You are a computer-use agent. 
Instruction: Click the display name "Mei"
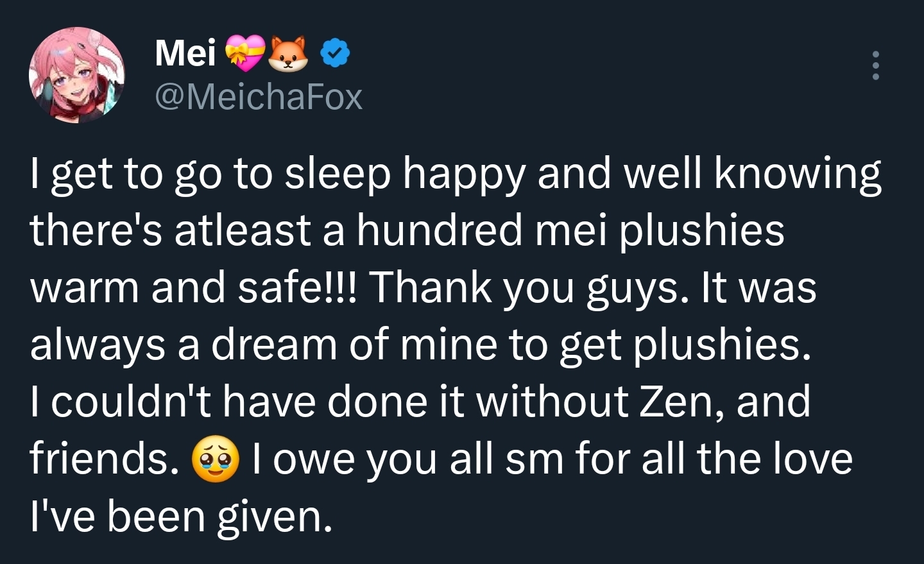(185, 53)
